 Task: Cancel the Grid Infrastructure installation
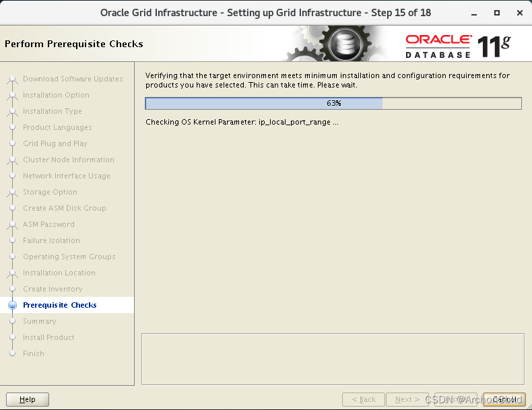[504, 399]
